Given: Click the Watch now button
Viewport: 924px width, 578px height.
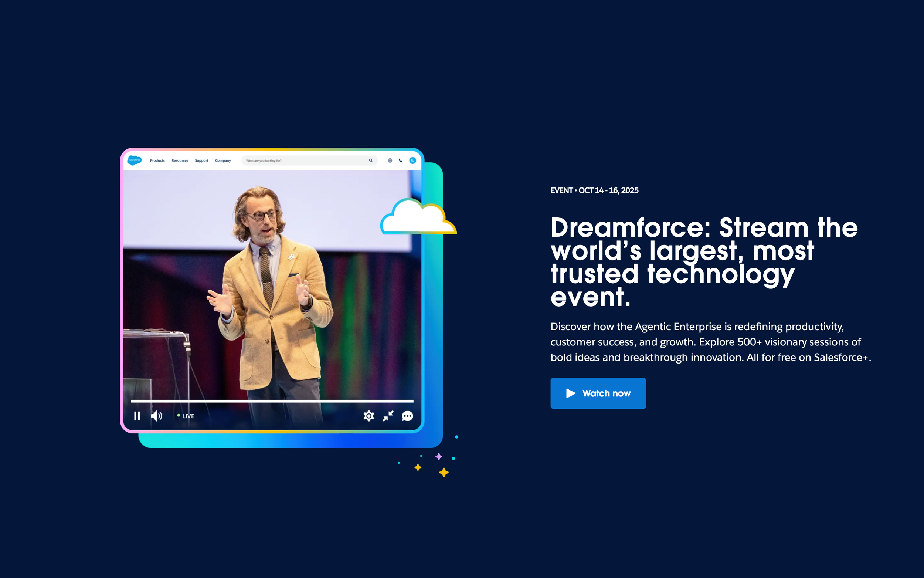Looking at the screenshot, I should pos(598,393).
